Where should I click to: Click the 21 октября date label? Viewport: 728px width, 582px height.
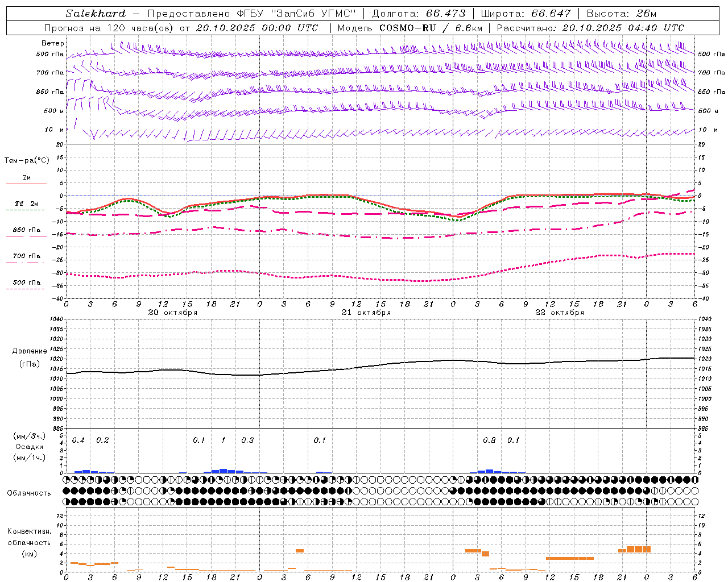click(366, 313)
